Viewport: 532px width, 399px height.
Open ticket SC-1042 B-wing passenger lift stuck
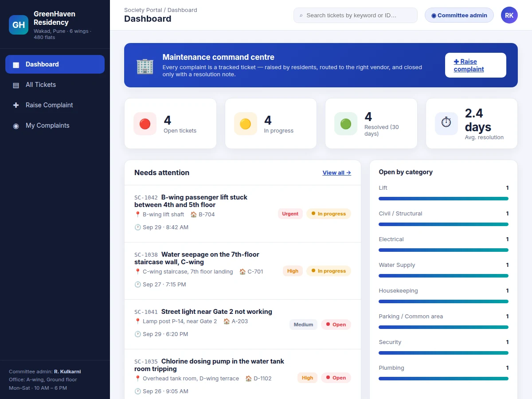(243, 214)
